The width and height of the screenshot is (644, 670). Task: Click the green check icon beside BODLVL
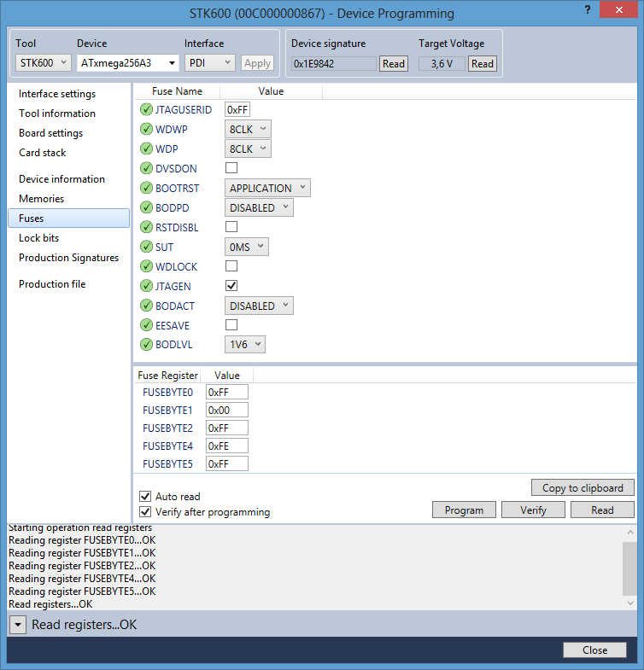(x=146, y=345)
